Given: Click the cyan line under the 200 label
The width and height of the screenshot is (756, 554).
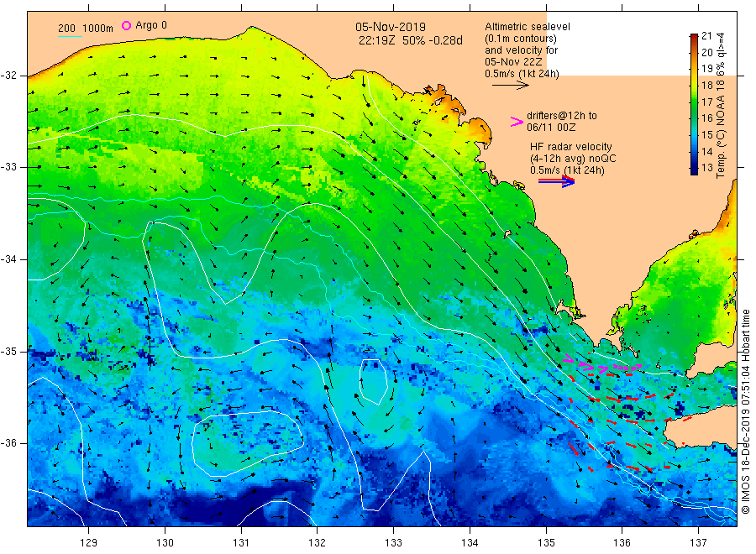Looking at the screenshot, I should (x=70, y=36).
